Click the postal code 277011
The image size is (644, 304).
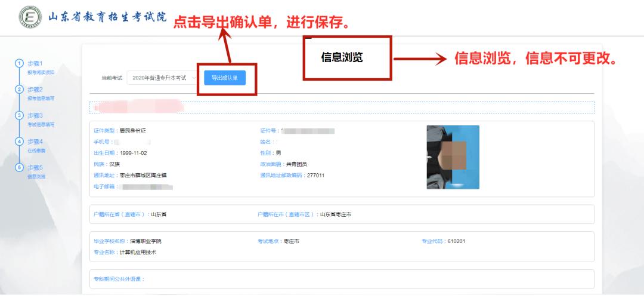coord(316,175)
